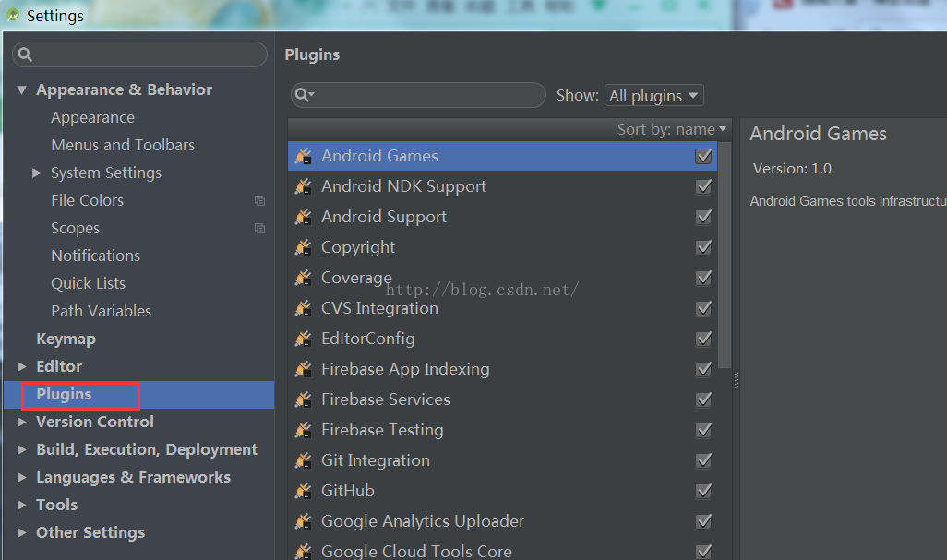The image size is (947, 560).
Task: Click the Git Integration plugin icon
Action: click(x=303, y=460)
